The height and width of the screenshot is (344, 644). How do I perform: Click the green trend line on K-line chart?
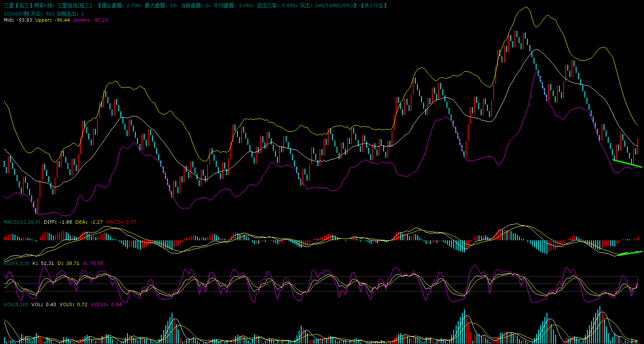[x=627, y=163]
